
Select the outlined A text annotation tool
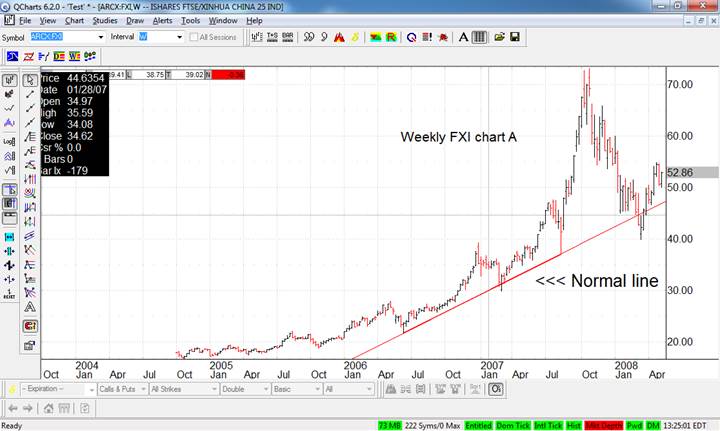[30, 307]
